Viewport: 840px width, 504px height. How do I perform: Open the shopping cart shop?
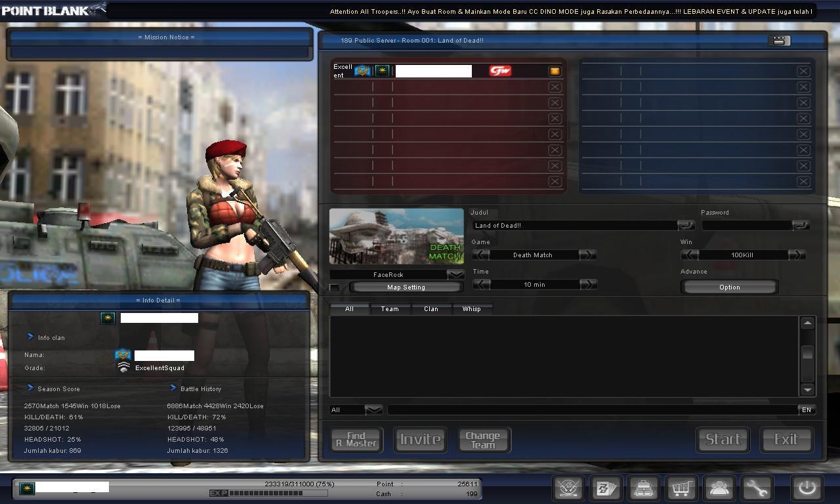tap(681, 488)
